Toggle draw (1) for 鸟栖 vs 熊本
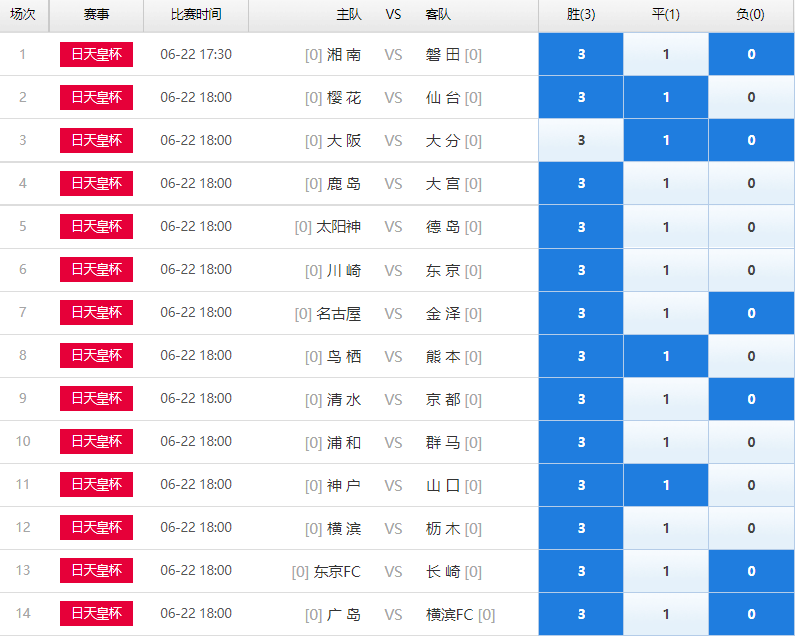 [x=666, y=356]
